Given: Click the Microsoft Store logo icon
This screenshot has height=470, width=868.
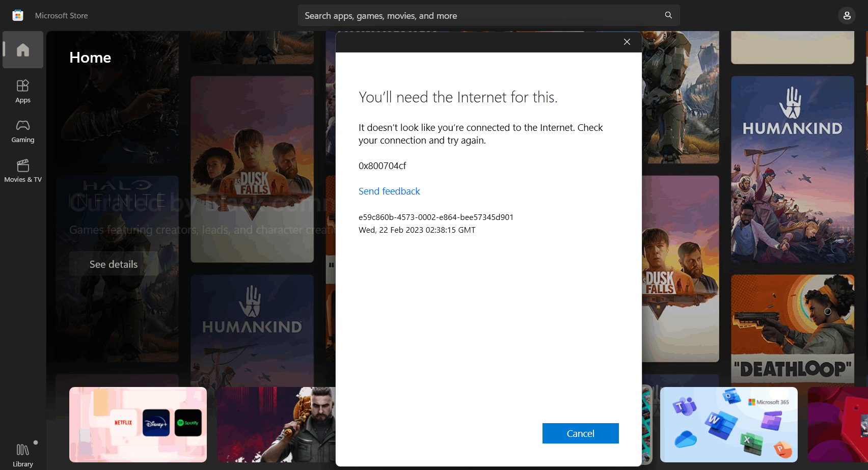Looking at the screenshot, I should (18, 15).
